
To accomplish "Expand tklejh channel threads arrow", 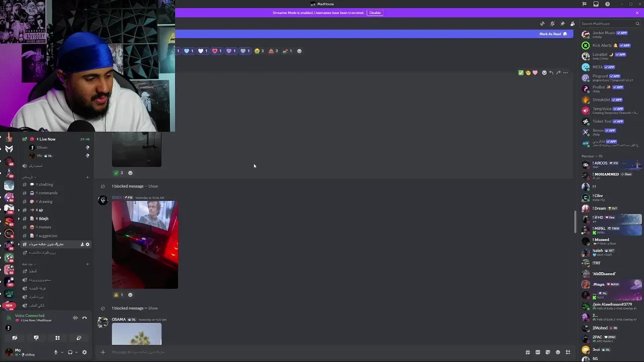I will (x=19, y=219).
